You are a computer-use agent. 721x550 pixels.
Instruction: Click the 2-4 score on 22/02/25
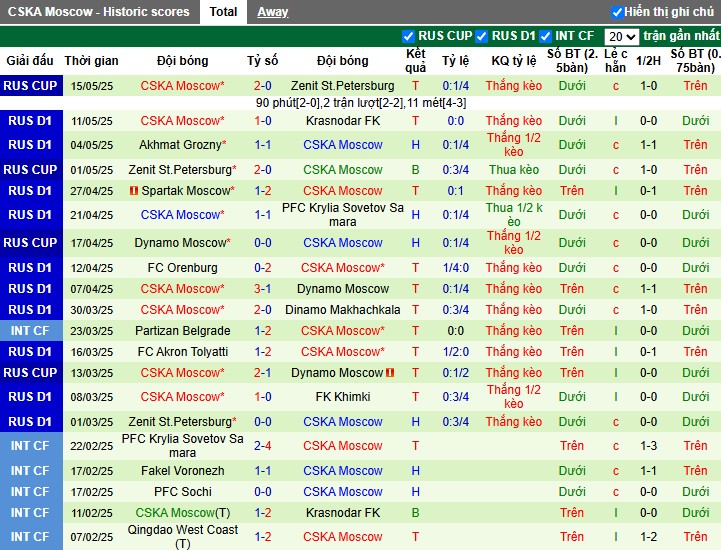point(263,446)
